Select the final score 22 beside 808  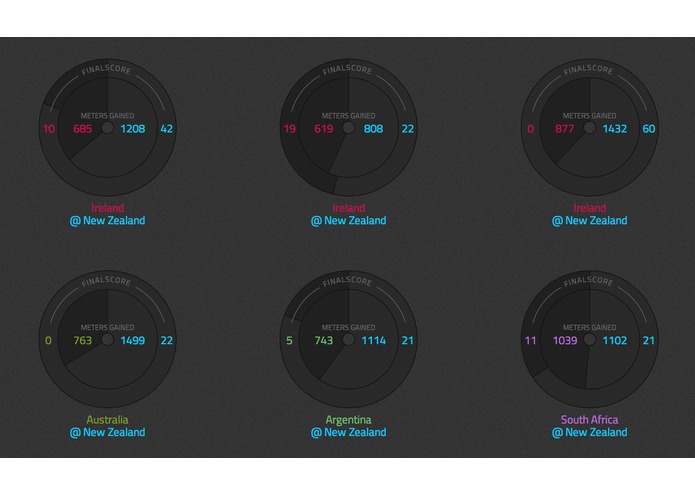pyautogui.click(x=408, y=129)
